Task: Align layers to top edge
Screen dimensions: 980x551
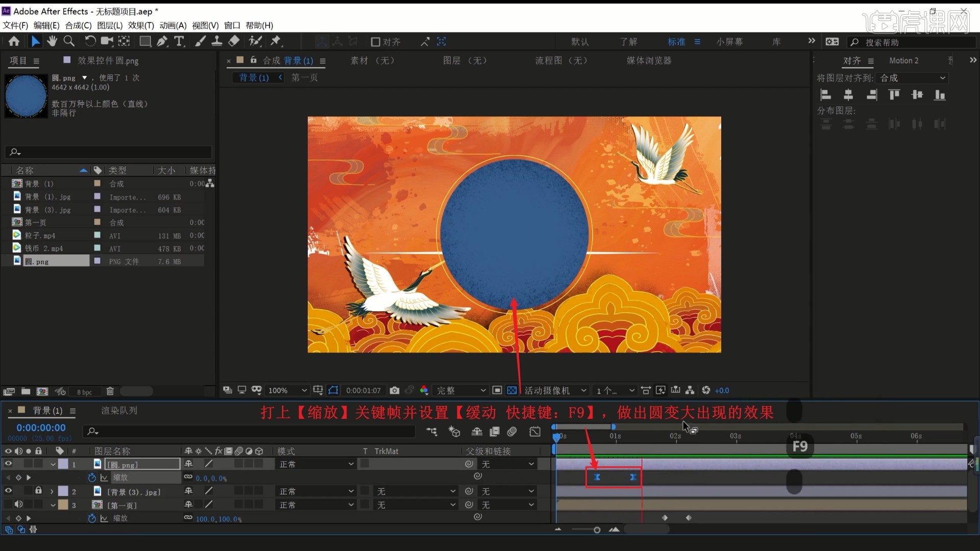Action: click(894, 95)
